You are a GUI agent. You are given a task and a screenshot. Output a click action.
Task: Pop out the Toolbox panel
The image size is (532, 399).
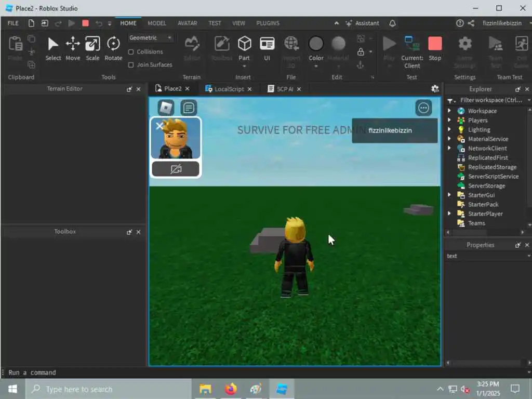(129, 232)
